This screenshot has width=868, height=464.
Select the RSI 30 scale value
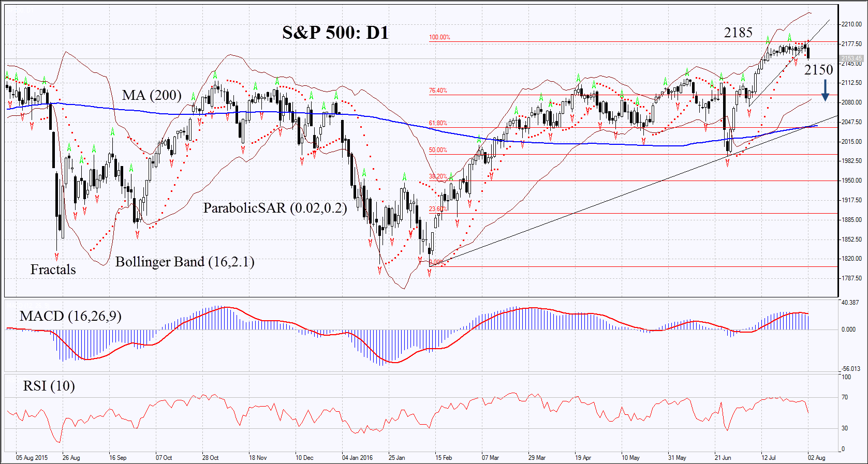tap(845, 428)
